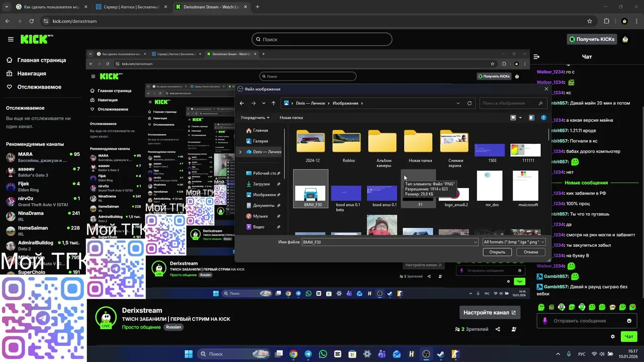This screenshot has width=644, height=362.
Task: Open recommended channel MARA
Action: pyautogui.click(x=43, y=157)
